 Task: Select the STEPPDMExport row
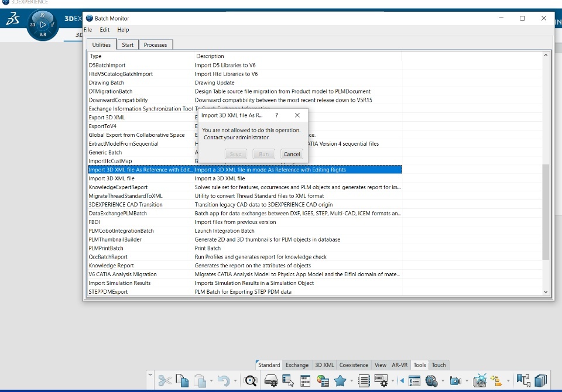pos(245,292)
